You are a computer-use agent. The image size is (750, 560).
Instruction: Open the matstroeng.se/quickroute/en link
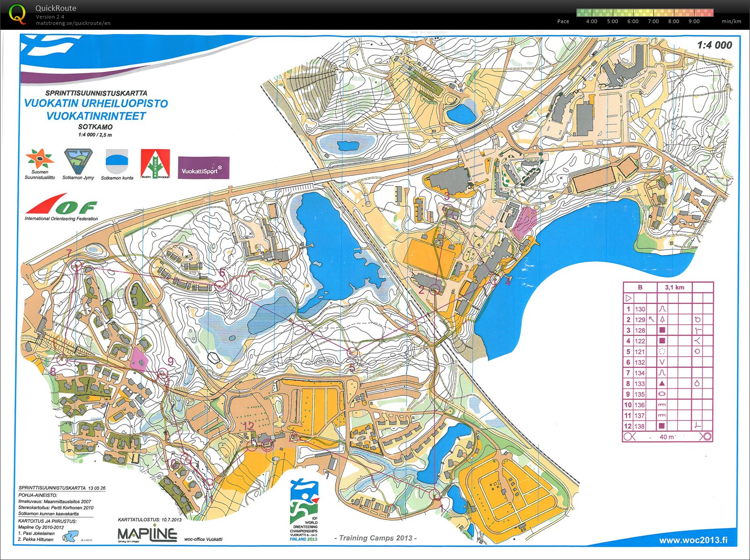(73, 23)
